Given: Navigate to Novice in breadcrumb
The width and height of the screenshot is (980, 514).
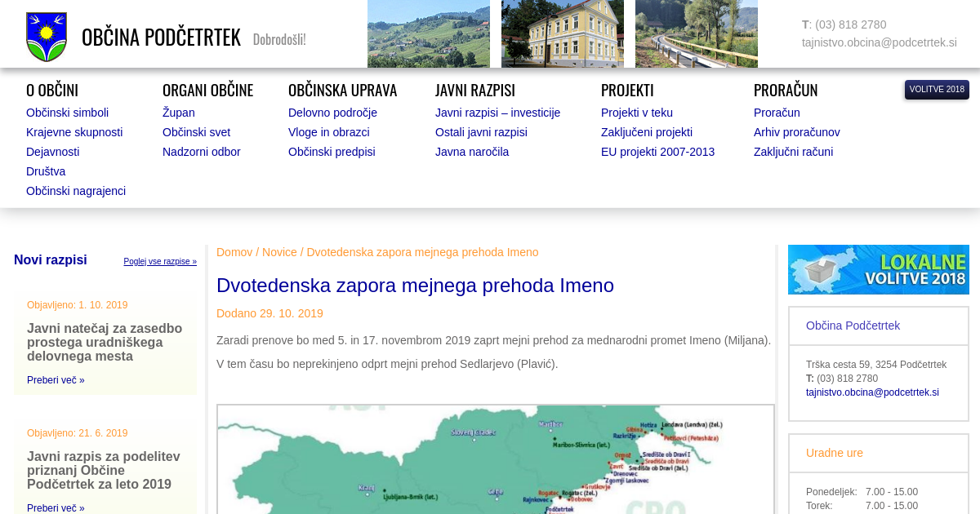Looking at the screenshot, I should 279,252.
